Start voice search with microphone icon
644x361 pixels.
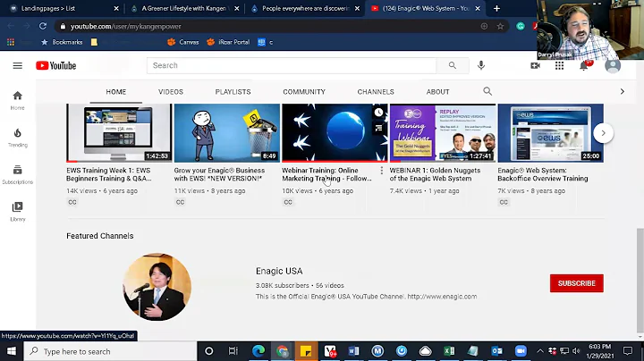coord(481,65)
